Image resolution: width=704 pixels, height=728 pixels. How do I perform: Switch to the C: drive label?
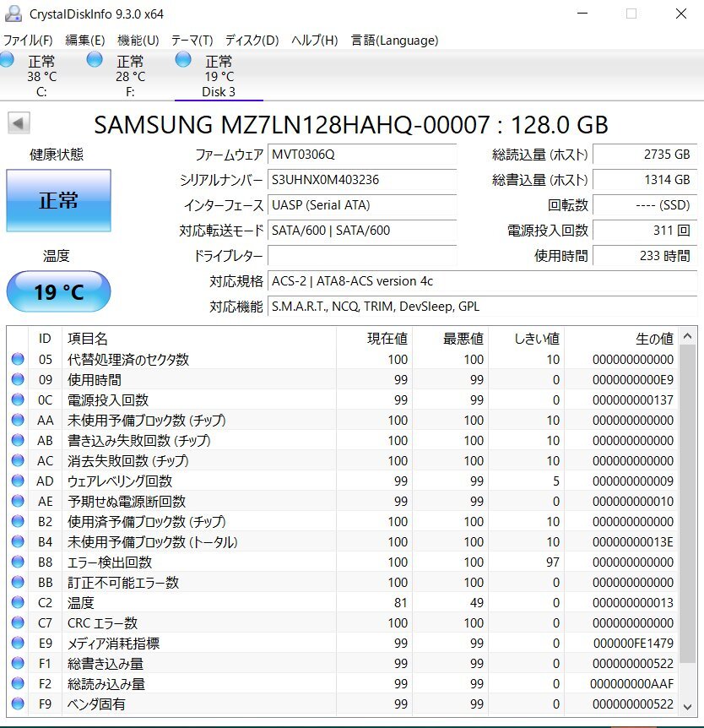tap(41, 92)
